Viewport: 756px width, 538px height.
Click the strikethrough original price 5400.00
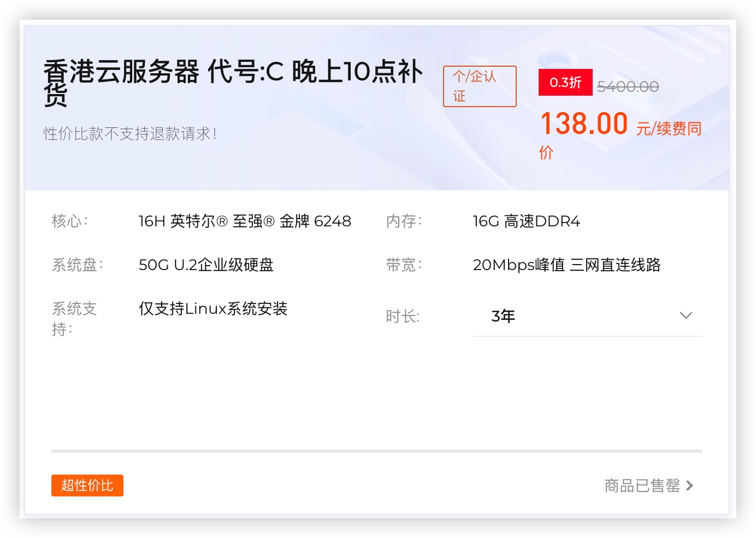pos(628,86)
